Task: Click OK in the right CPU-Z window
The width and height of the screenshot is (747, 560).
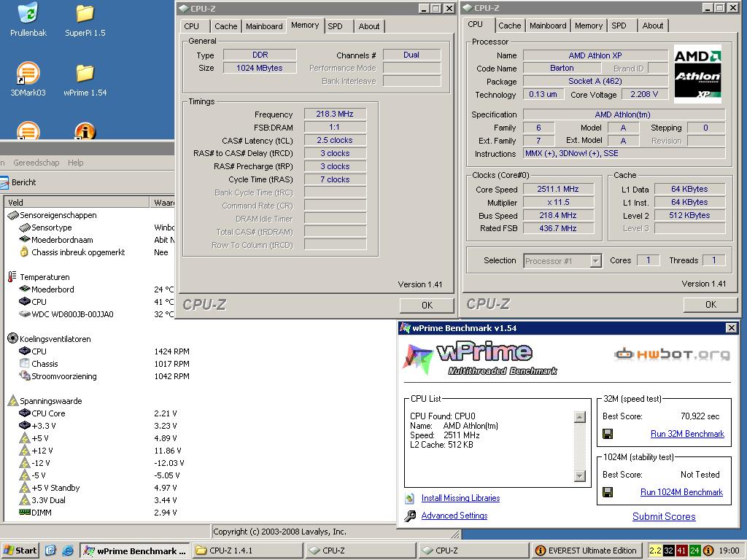Action: point(711,304)
